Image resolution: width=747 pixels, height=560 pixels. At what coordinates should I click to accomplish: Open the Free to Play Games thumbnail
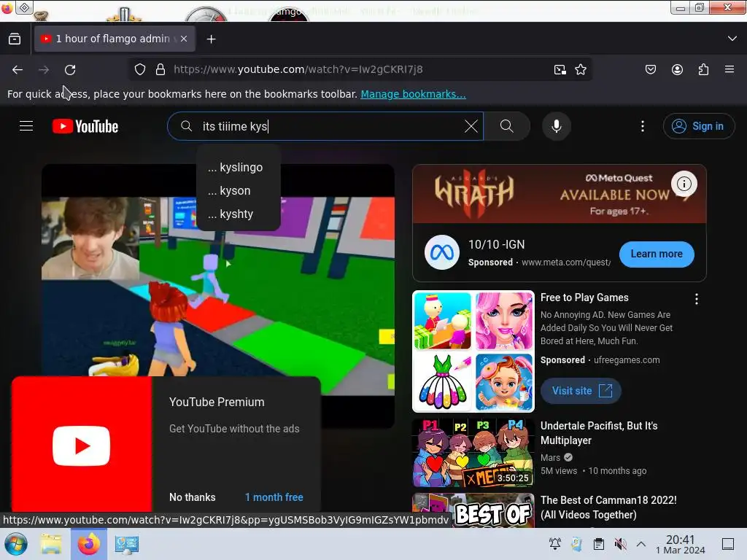pos(473,351)
